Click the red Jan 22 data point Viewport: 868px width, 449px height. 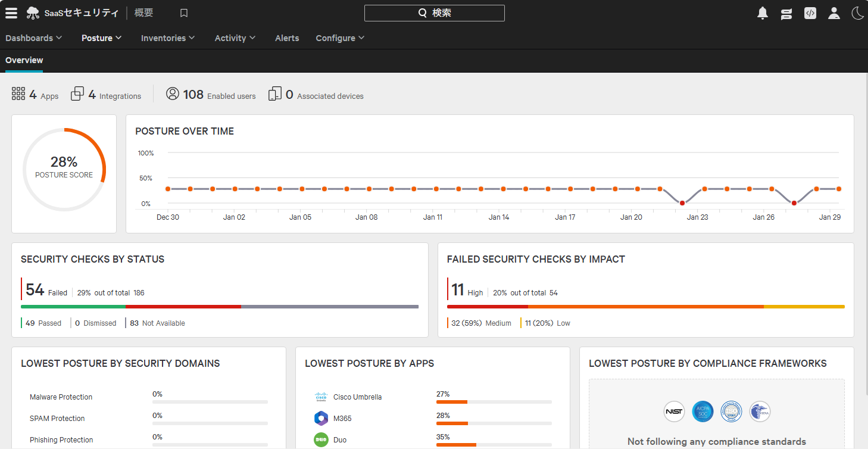click(x=682, y=203)
